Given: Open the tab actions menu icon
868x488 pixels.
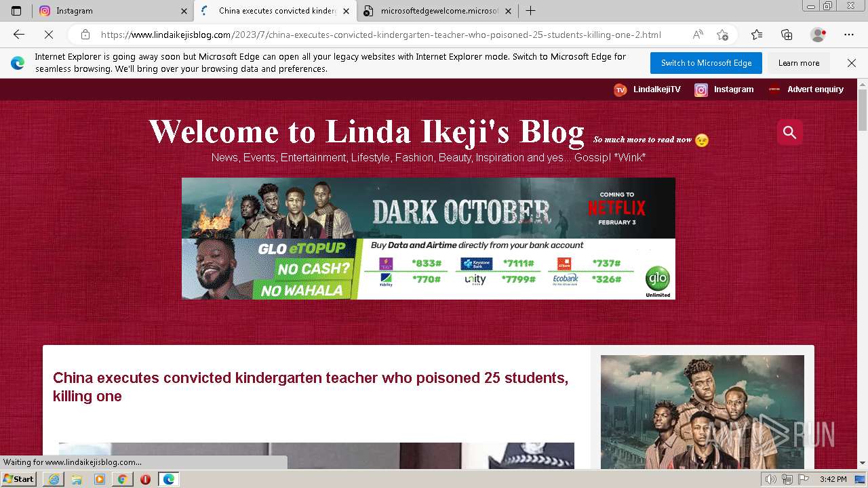Looking at the screenshot, I should coord(16,11).
